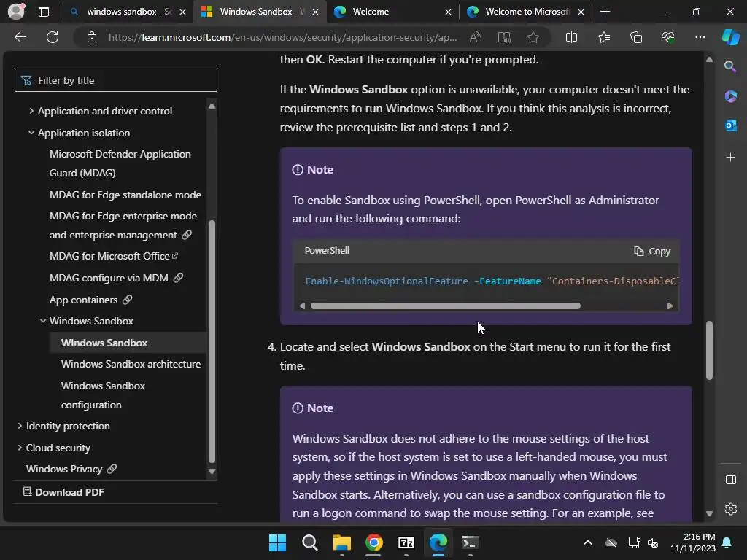Add this page to favorites star
The width and height of the screenshot is (747, 560).
coord(533,37)
